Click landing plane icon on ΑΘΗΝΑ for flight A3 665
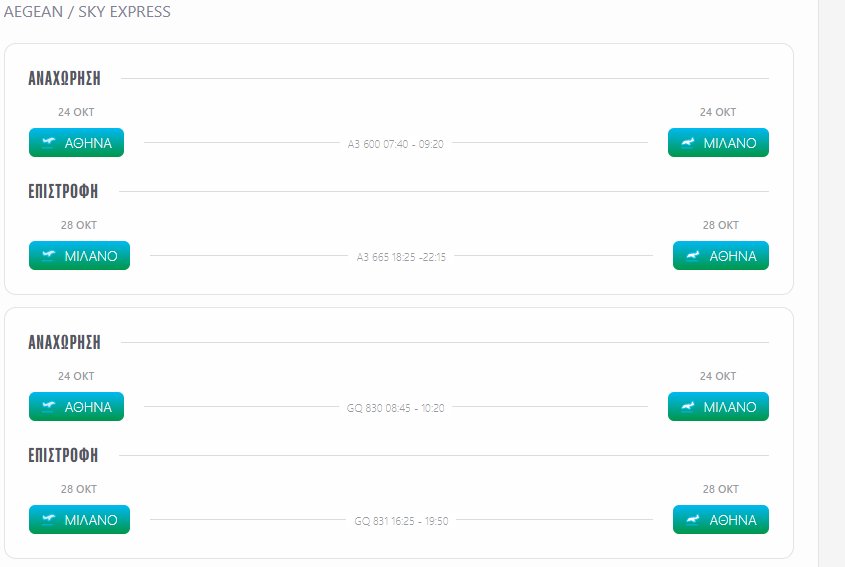 (x=693, y=255)
